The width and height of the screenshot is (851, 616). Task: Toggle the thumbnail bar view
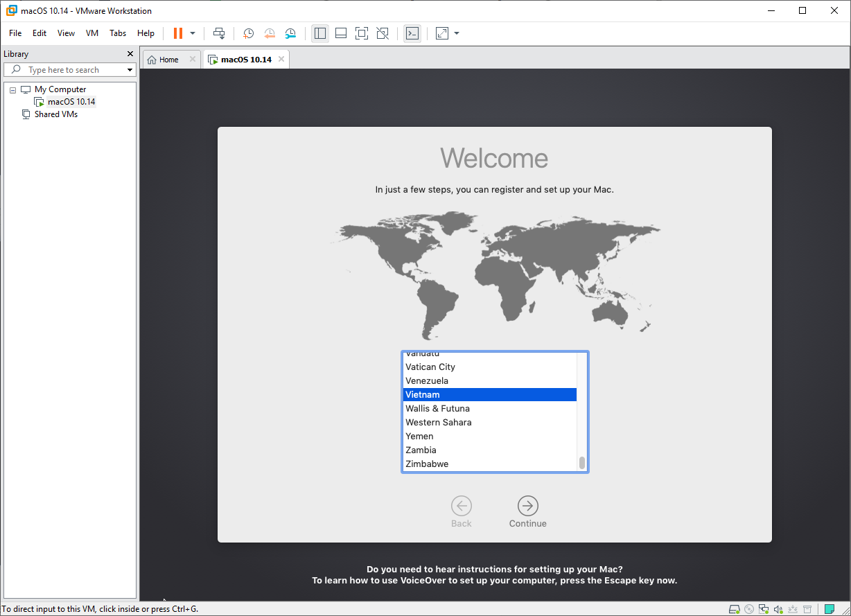click(340, 33)
